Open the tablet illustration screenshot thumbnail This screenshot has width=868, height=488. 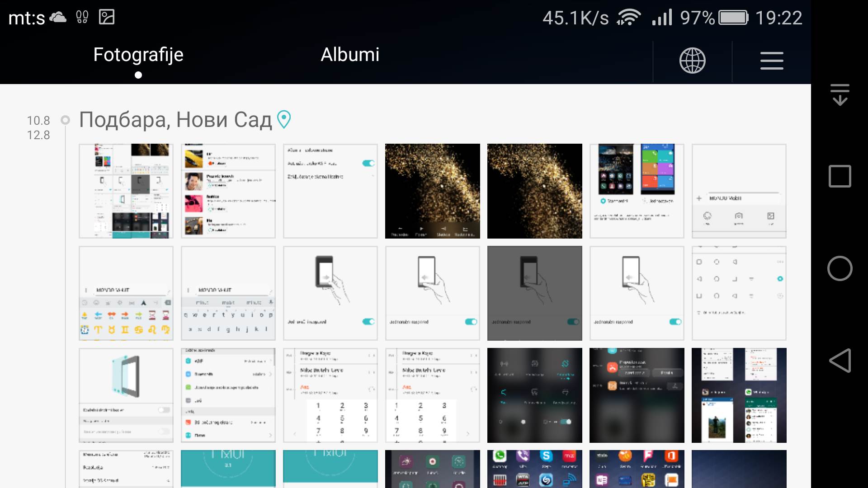point(126,395)
